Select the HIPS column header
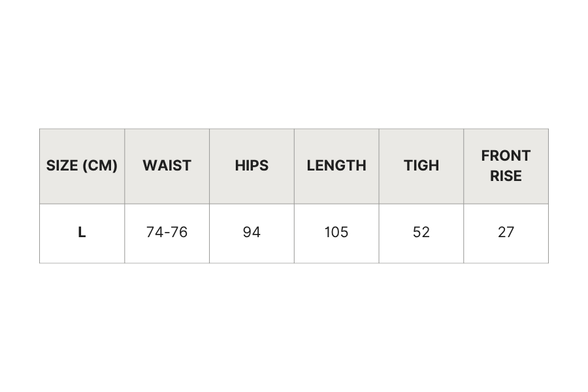 252,166
